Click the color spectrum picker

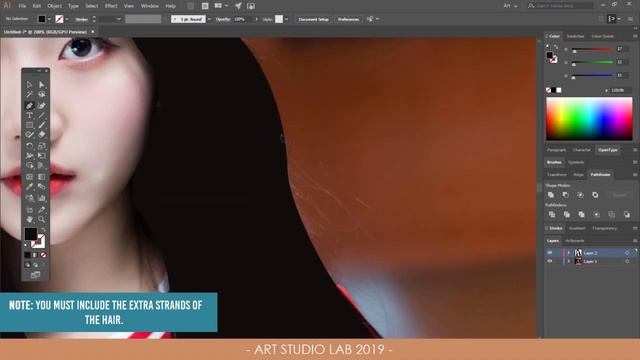(x=589, y=119)
